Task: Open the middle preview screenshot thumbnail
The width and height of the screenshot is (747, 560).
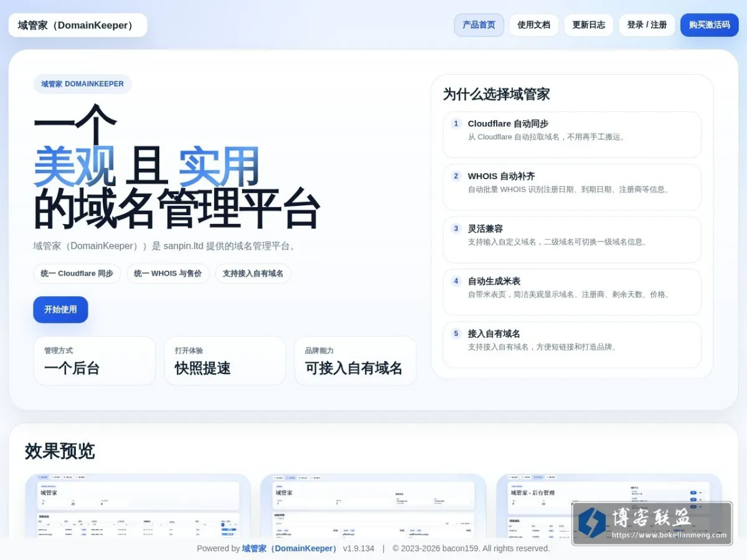Action: point(374,506)
